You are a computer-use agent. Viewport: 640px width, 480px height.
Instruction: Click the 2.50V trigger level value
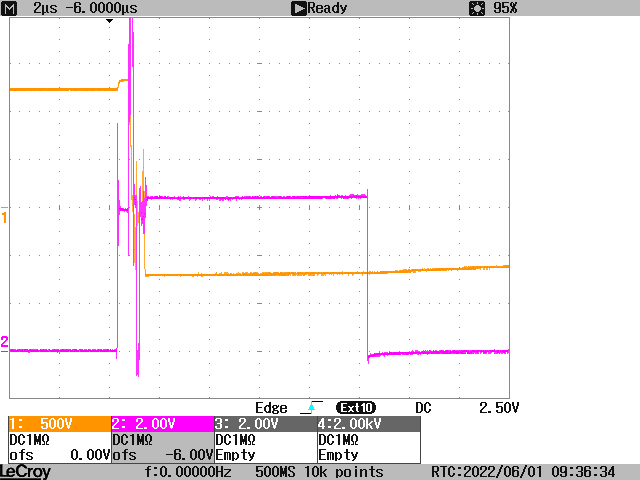(499, 408)
